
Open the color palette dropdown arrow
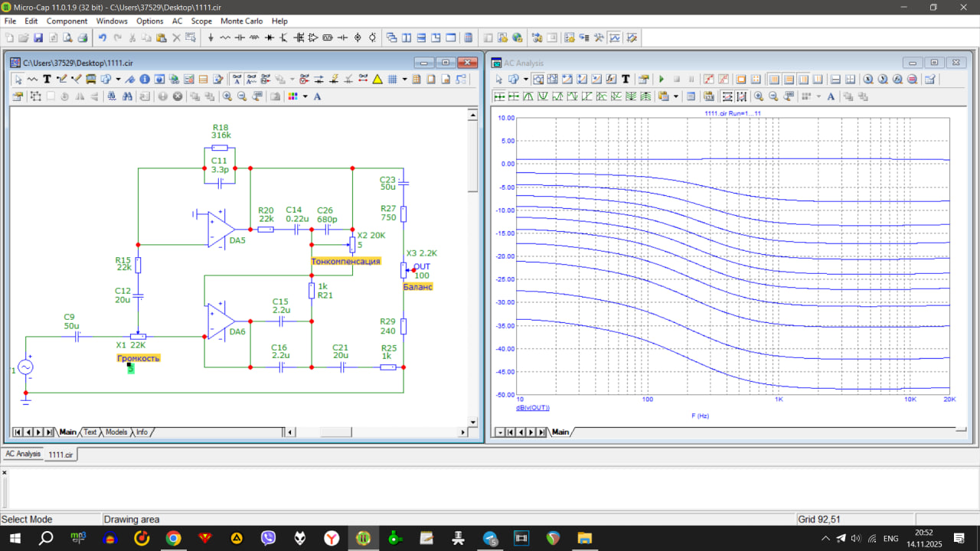(305, 96)
